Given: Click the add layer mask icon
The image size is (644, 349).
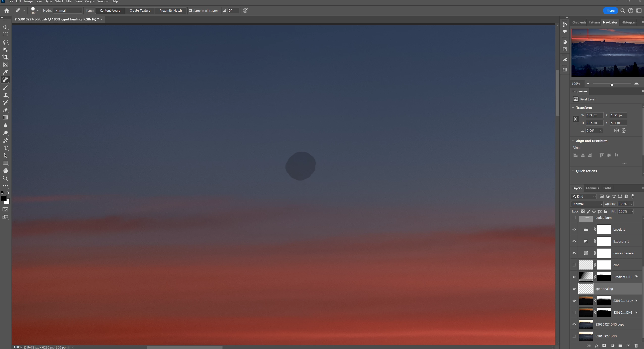Looking at the screenshot, I should point(604,346).
